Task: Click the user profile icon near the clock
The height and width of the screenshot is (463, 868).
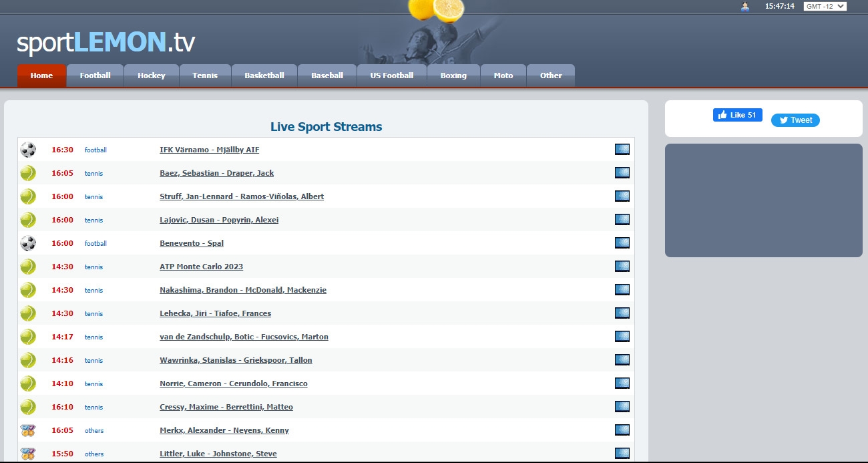Action: [x=745, y=6]
